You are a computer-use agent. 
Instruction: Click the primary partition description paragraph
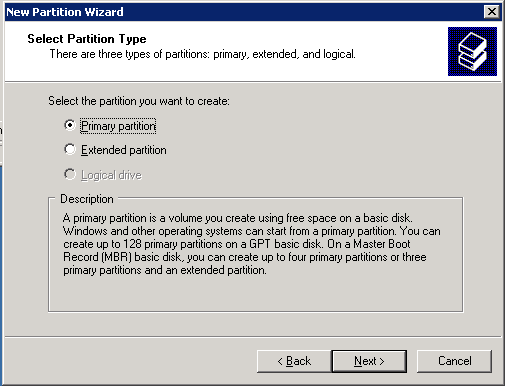click(252, 244)
